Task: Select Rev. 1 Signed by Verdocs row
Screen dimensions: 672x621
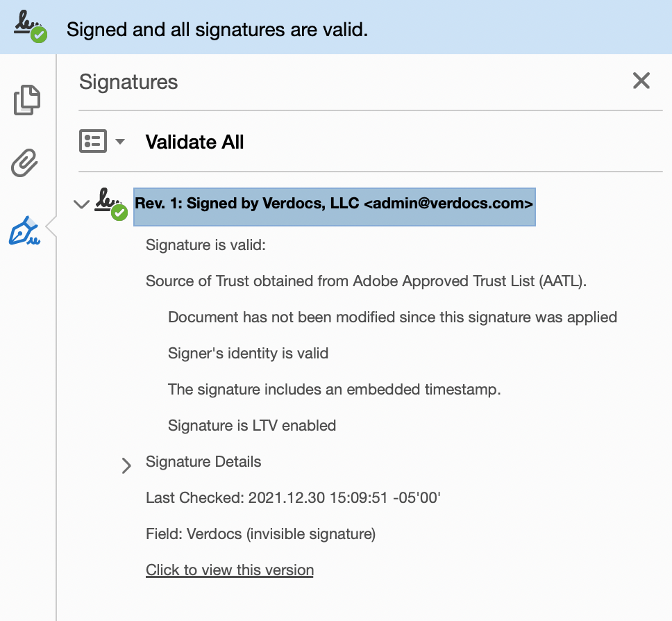Action: point(334,204)
